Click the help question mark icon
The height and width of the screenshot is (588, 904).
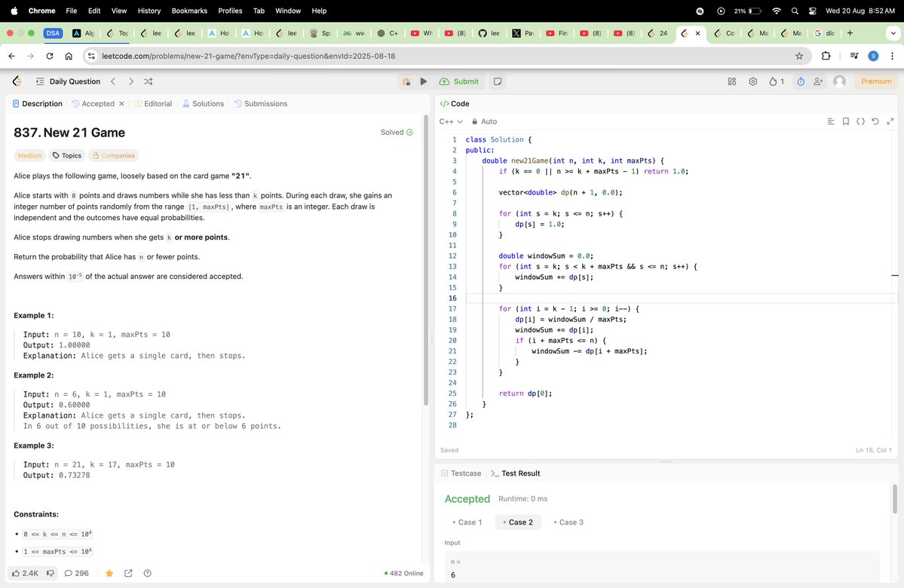(148, 574)
